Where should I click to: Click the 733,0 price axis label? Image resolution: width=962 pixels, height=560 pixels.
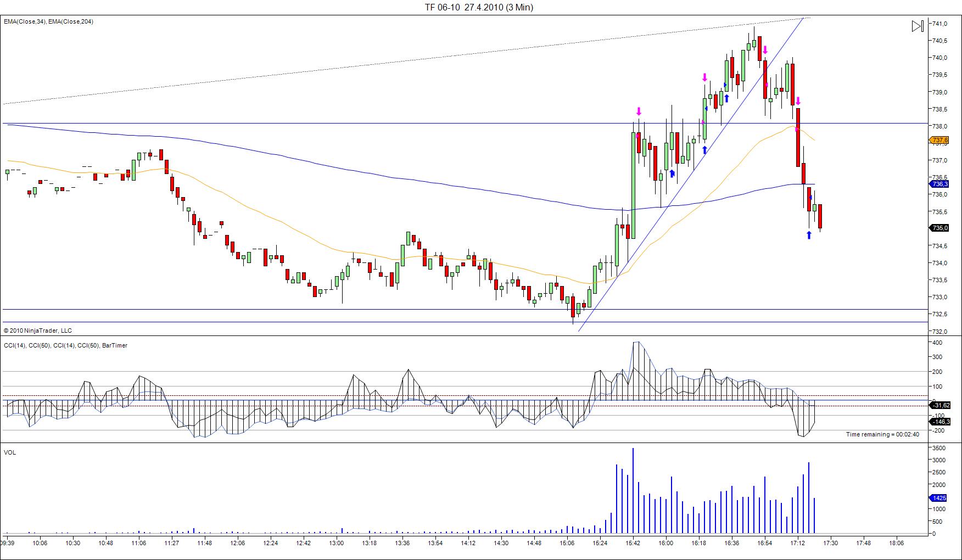coord(939,297)
